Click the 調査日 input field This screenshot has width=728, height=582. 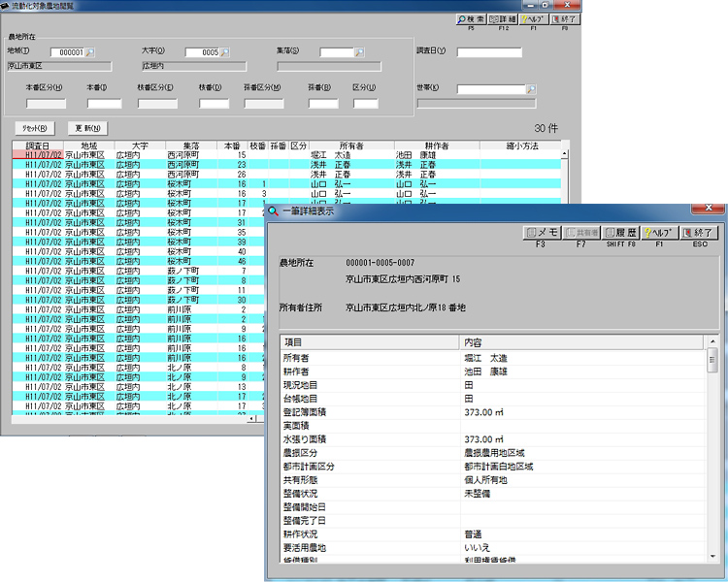point(489,52)
